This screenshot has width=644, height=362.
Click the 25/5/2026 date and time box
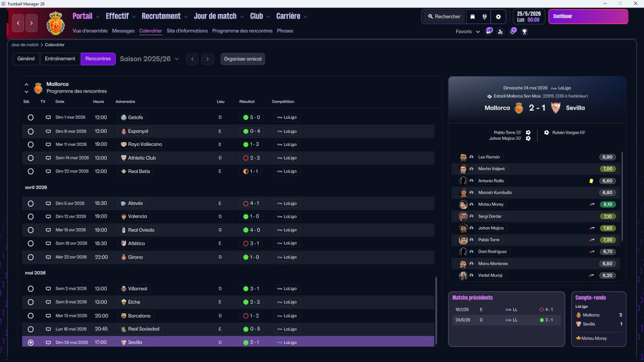pyautogui.click(x=529, y=17)
